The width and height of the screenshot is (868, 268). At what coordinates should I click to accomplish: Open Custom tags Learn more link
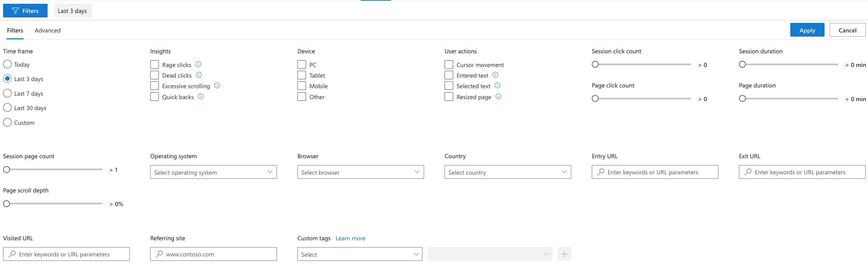350,238
